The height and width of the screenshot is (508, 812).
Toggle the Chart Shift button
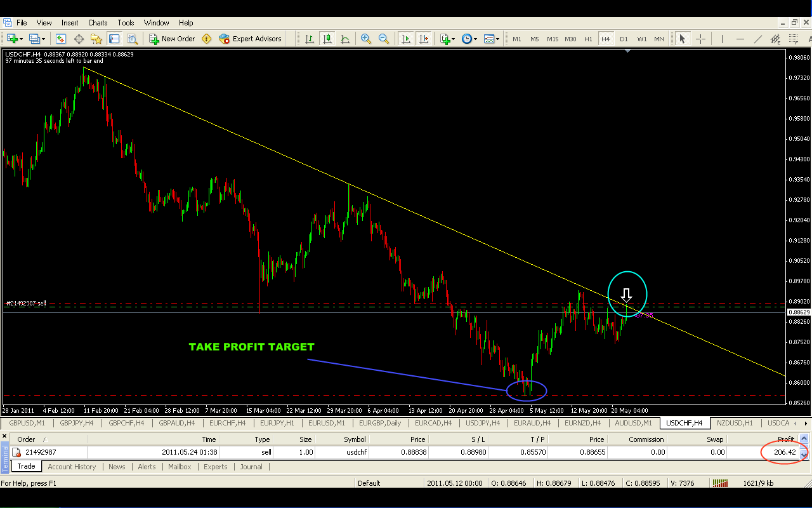pos(423,39)
